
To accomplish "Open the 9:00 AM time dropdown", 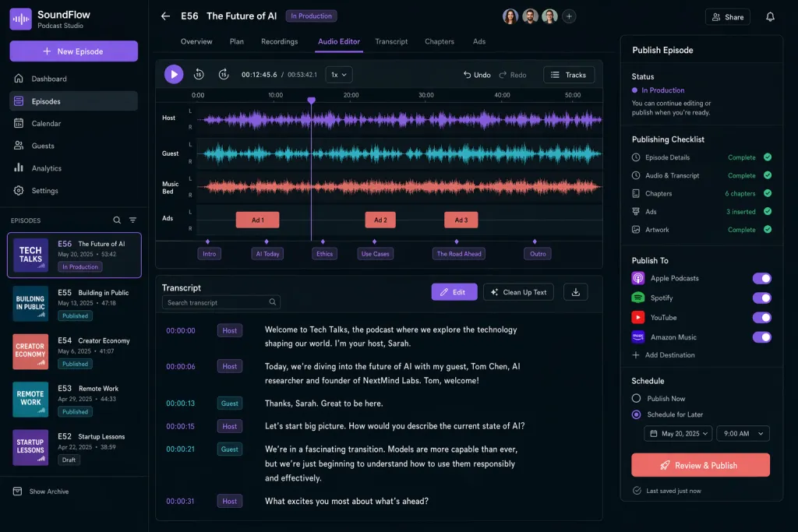I will coord(743,434).
